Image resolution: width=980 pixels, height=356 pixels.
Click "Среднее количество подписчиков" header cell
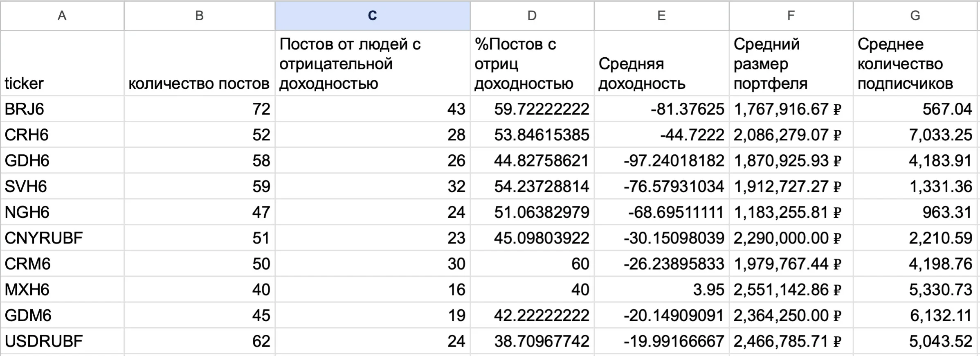tap(915, 63)
